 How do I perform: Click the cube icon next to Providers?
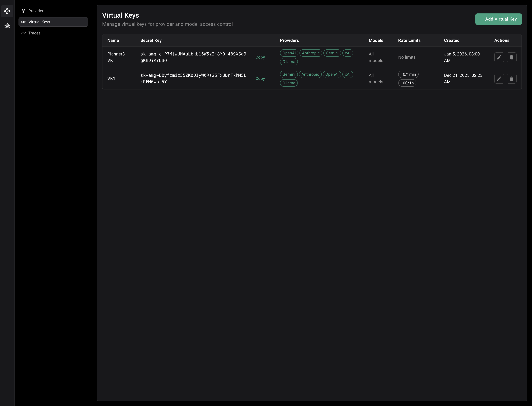[x=23, y=11]
